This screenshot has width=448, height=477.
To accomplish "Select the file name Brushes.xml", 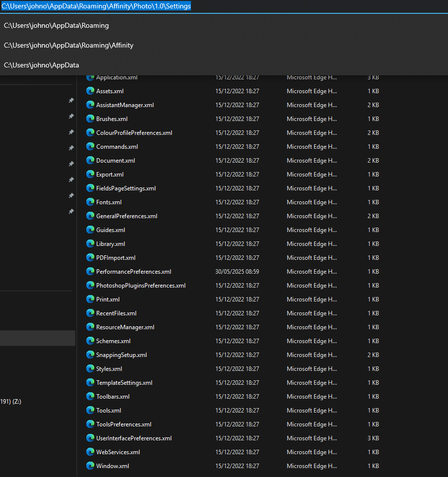I will tap(112, 119).
